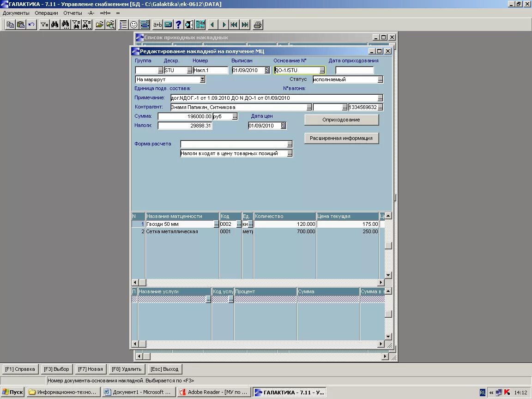Viewport: 532px width, 399px height.
Task: Go to next record with right arrow
Action: (224, 24)
